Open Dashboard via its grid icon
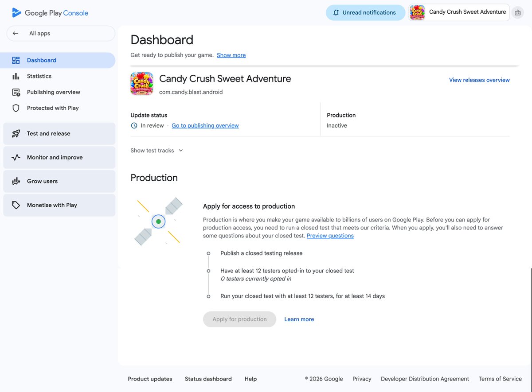 16,60
